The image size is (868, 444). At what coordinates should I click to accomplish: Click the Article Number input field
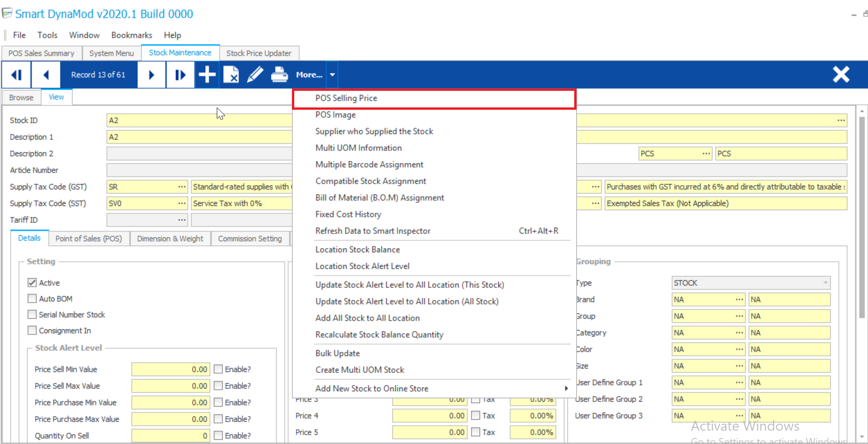199,170
